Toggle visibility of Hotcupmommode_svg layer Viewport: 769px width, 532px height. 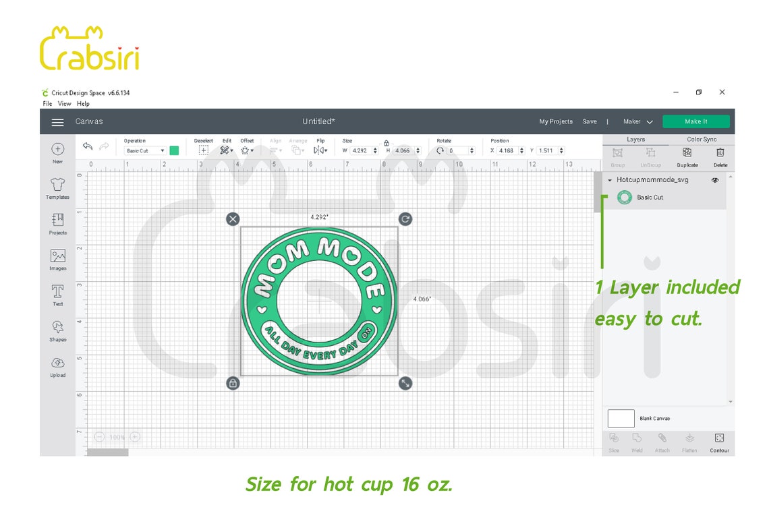click(716, 180)
